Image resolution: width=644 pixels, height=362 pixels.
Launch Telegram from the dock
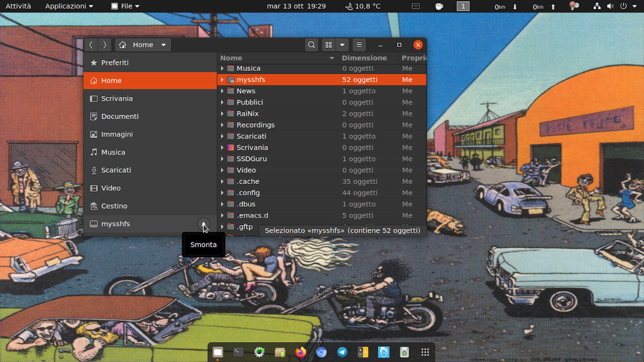(x=342, y=352)
